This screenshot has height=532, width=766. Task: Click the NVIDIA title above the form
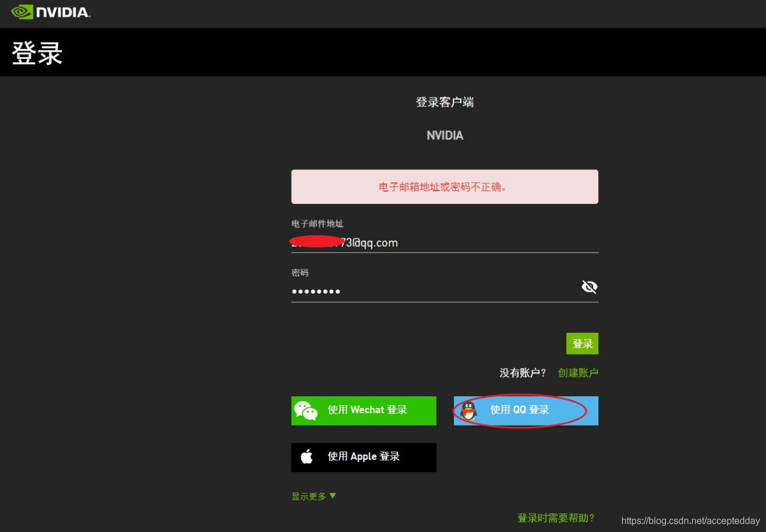[x=445, y=135]
